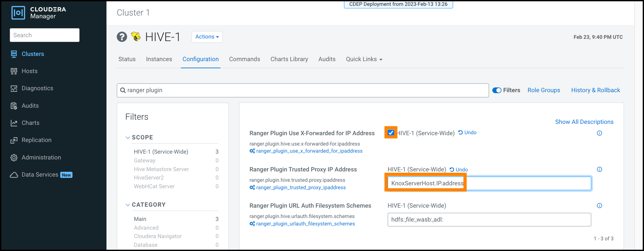This screenshot has width=644, height=251.
Task: Open the help question mark icon beside HIVE-1
Action: pyautogui.click(x=122, y=37)
